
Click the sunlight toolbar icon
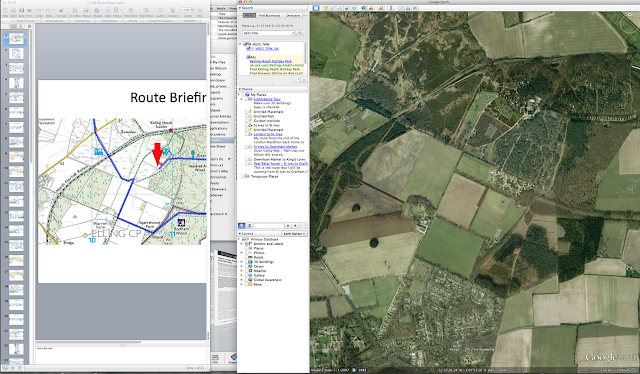pyautogui.click(x=370, y=8)
